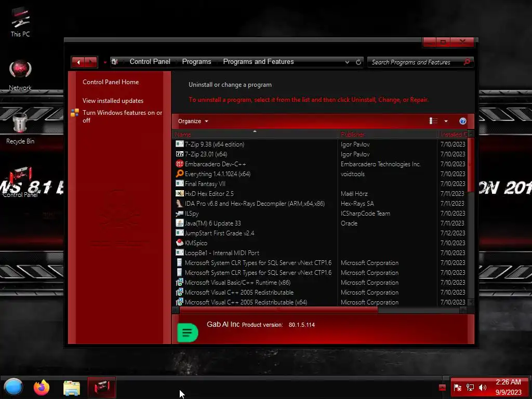Viewport: 532px width, 399px height.
Task: Select LoopBe1 - Internal MIDI Port entry
Action: [x=222, y=253]
